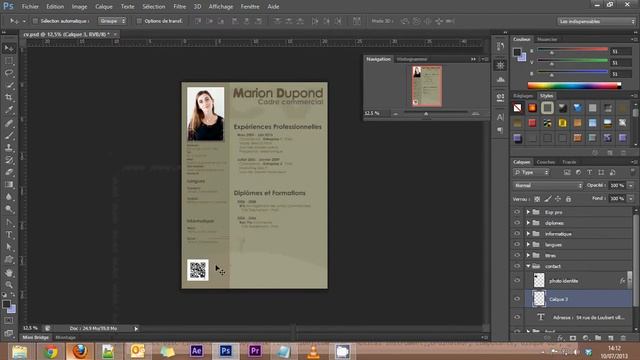Open the Character panel icon in dock
The height and width of the screenshot is (360, 640).
coord(500,118)
